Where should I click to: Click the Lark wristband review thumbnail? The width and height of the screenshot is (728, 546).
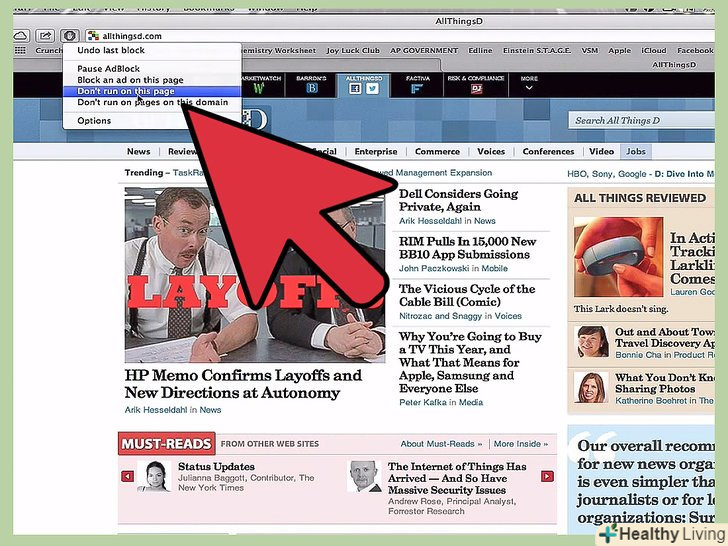click(x=618, y=257)
